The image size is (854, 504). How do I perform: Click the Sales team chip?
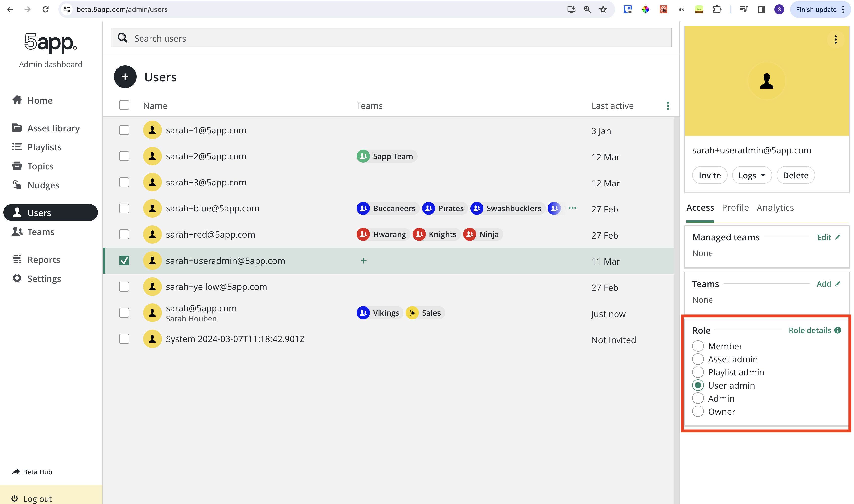pyautogui.click(x=425, y=313)
